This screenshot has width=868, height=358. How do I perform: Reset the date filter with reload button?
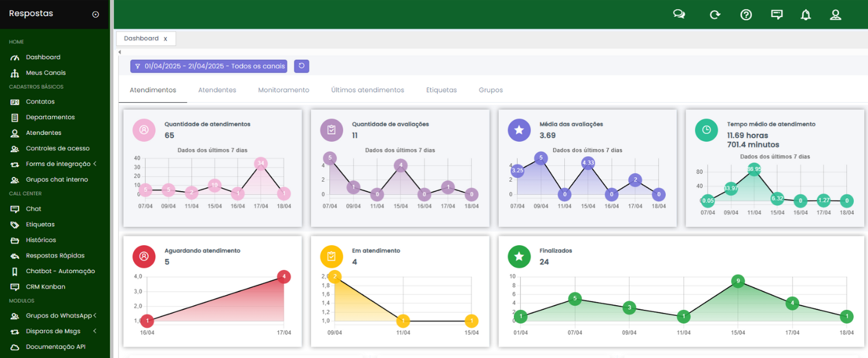pos(301,66)
